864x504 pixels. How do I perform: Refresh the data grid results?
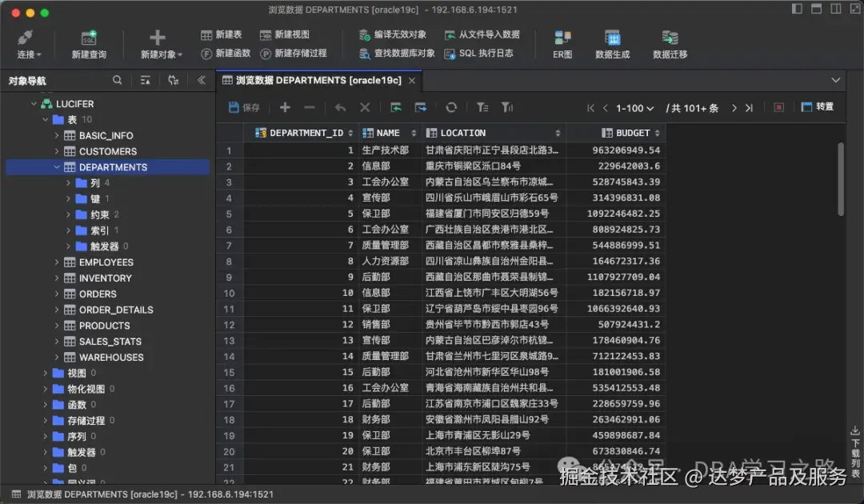450,106
